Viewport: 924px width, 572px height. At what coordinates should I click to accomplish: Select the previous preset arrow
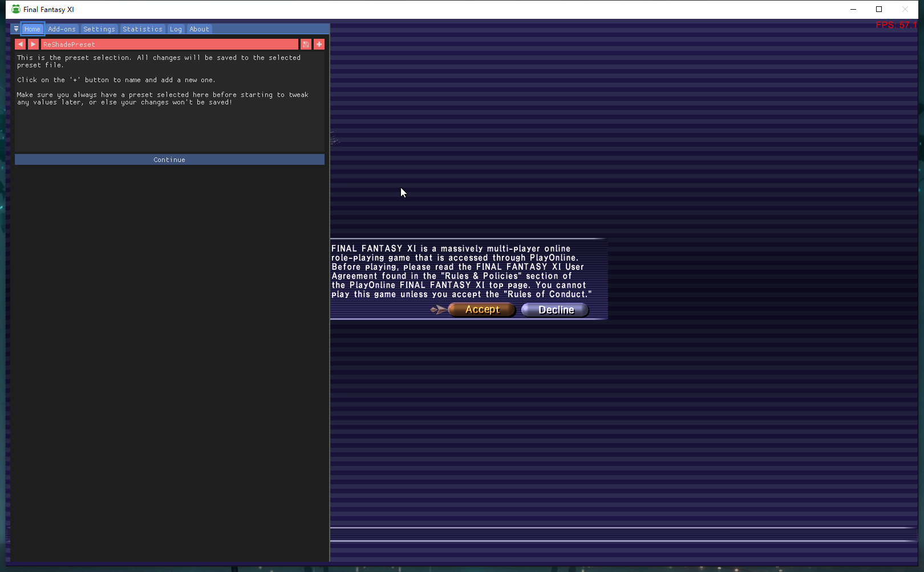21,44
